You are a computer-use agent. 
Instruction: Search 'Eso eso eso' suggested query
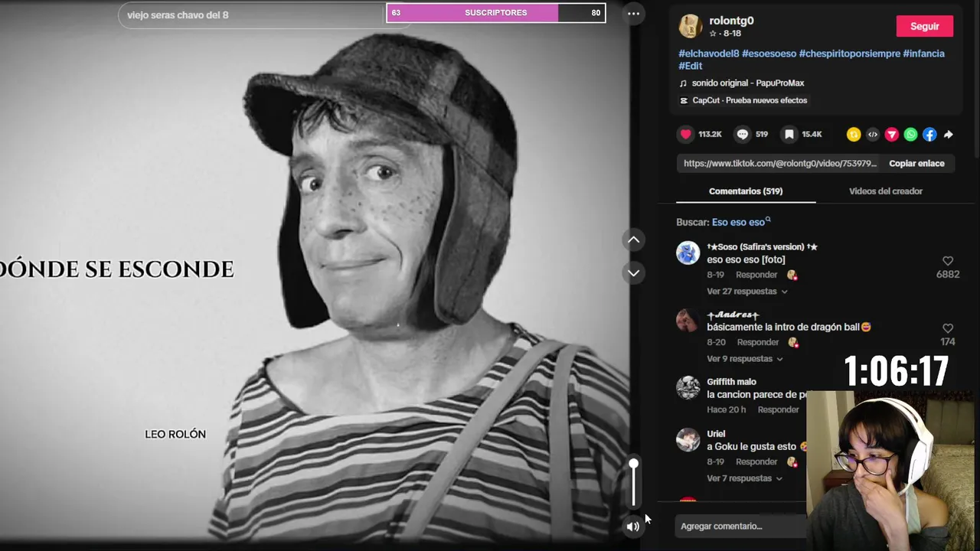(x=738, y=222)
